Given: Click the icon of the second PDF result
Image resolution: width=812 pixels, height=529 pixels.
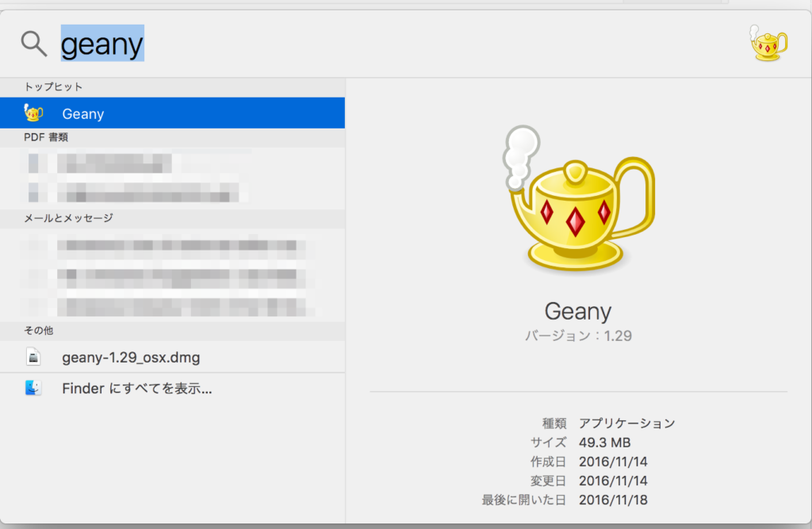Looking at the screenshot, I should coord(32,191).
